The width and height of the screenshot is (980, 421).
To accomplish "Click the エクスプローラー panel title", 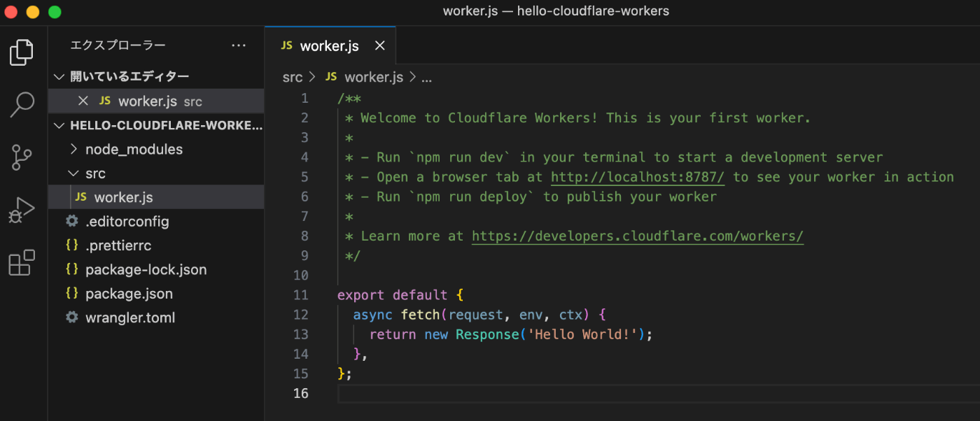I will (x=118, y=45).
